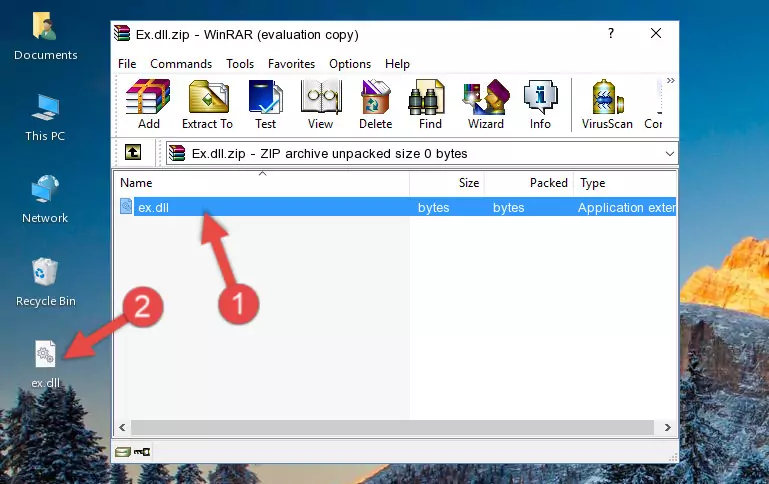Run Test on the archive
Viewport: 769px width, 484px height.
click(265, 104)
